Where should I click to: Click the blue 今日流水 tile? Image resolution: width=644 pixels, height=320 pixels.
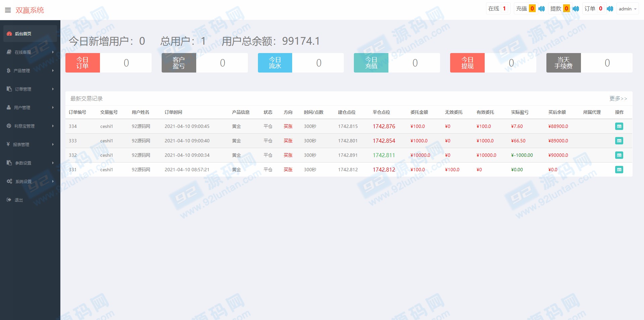click(x=275, y=63)
